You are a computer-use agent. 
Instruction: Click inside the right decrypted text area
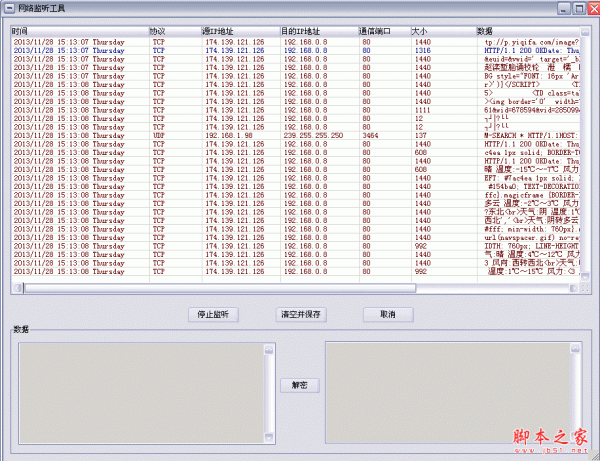[x=448, y=393]
